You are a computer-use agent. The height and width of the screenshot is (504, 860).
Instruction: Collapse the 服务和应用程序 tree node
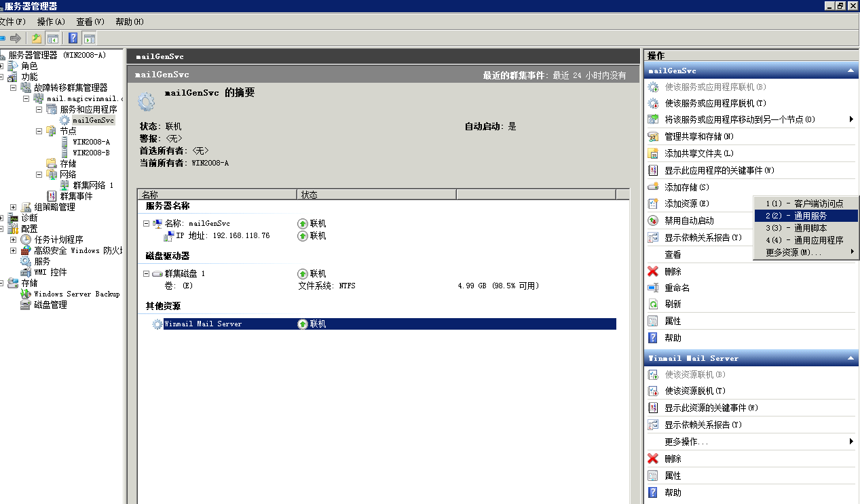(39, 109)
